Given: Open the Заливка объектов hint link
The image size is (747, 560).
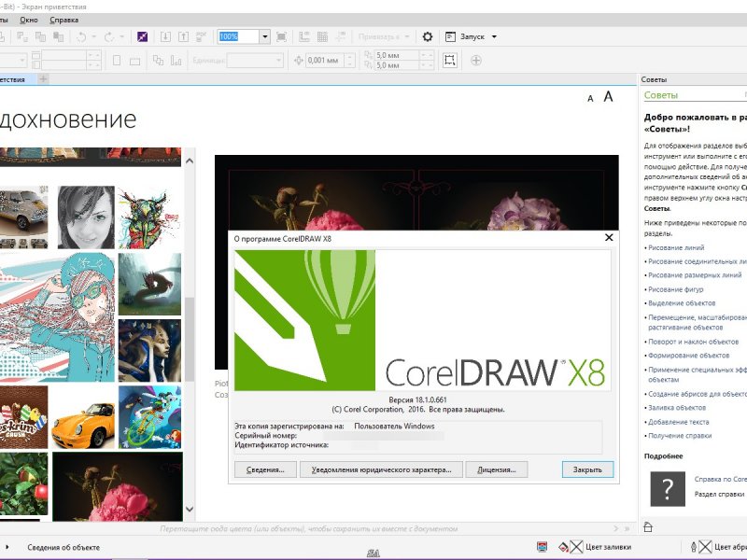Looking at the screenshot, I should coord(677,408).
